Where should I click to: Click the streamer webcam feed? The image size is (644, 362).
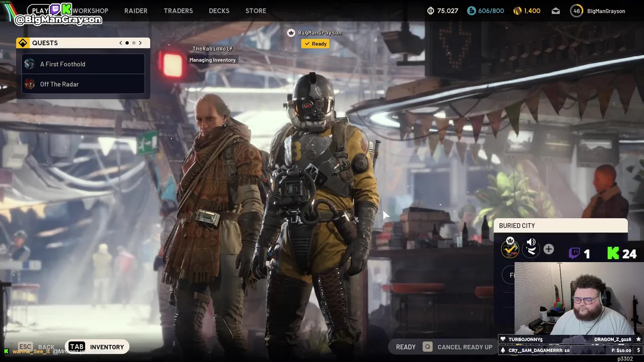[x=579, y=298]
